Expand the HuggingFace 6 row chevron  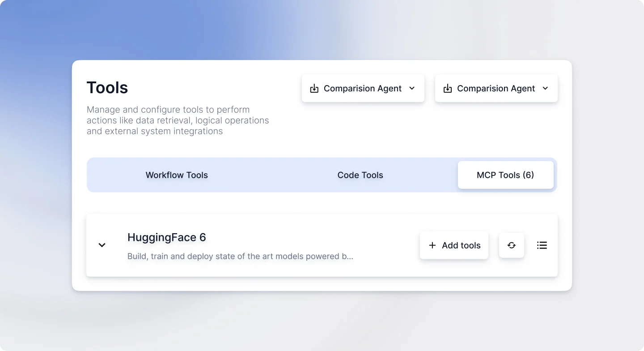tap(102, 245)
